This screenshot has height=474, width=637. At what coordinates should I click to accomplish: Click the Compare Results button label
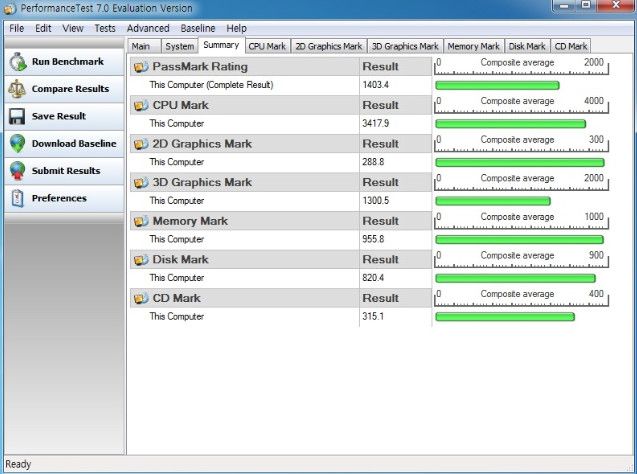(x=70, y=89)
